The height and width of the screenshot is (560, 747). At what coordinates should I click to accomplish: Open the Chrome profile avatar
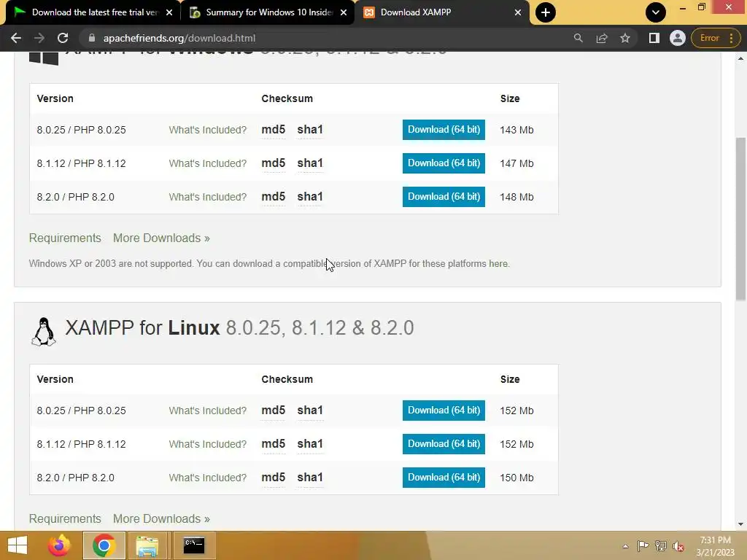[x=677, y=38]
